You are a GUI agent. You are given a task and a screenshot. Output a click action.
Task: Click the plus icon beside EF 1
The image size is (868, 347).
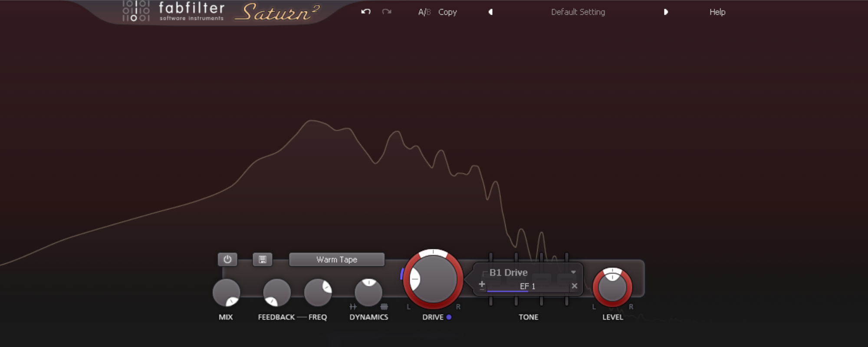point(482,285)
